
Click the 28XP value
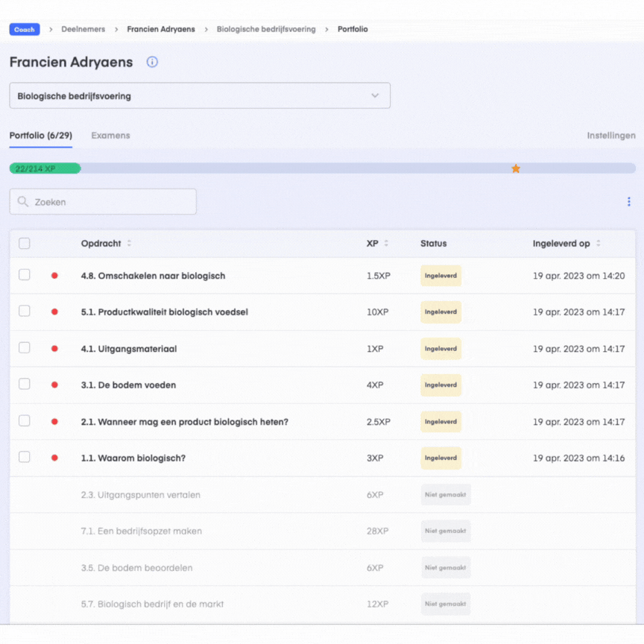377,531
